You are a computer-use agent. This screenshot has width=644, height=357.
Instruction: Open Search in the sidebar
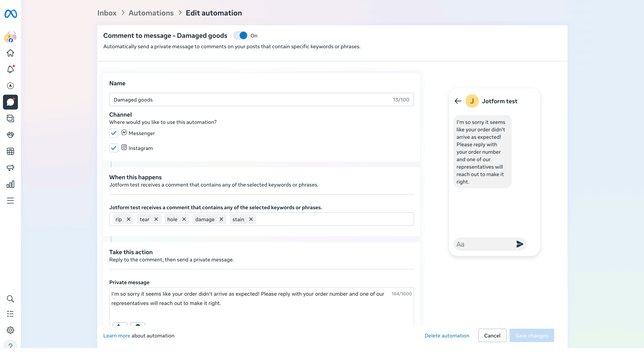pos(11,299)
